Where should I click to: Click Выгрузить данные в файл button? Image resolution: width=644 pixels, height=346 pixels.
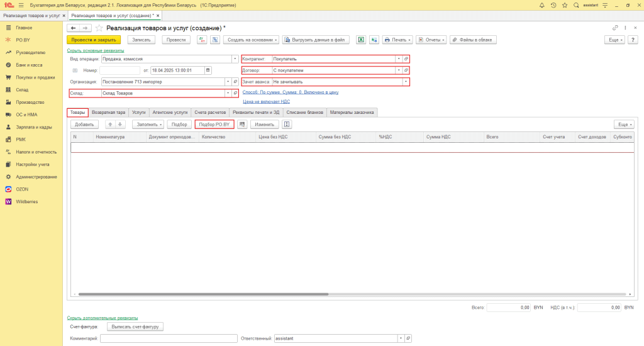click(316, 40)
